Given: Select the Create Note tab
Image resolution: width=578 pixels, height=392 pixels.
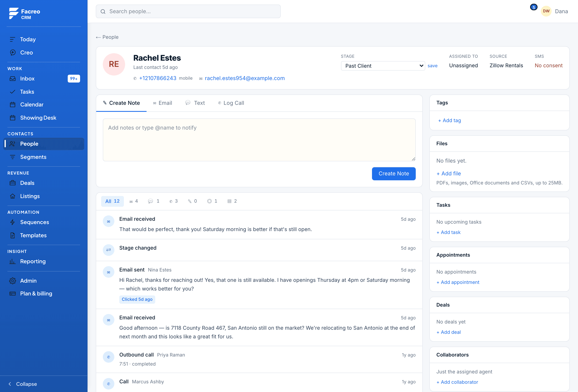Looking at the screenshot, I should pos(121,103).
